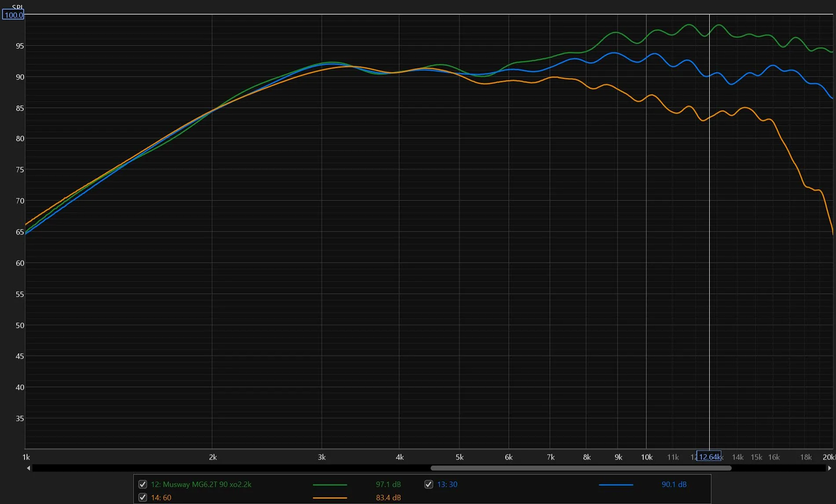Click the blue line sample in the legend
The width and height of the screenshot is (836, 504).
[x=616, y=485]
